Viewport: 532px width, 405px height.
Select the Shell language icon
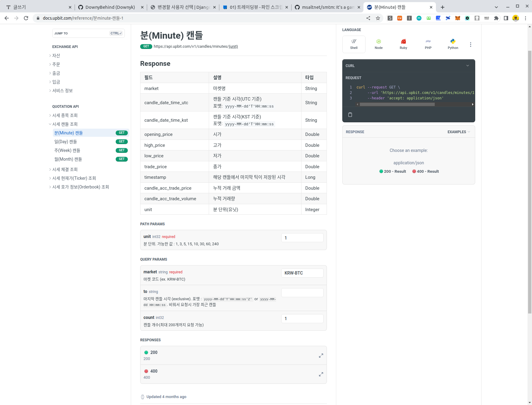(354, 44)
